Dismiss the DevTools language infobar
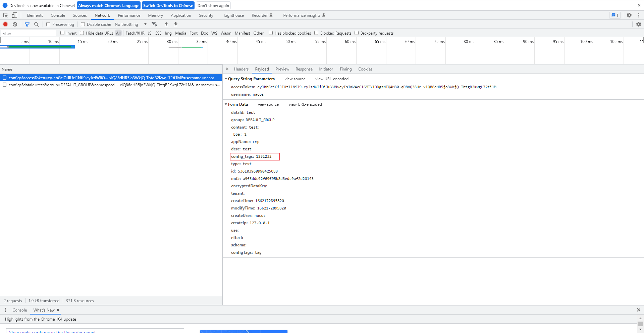The height and width of the screenshot is (333, 644). pos(639,5)
